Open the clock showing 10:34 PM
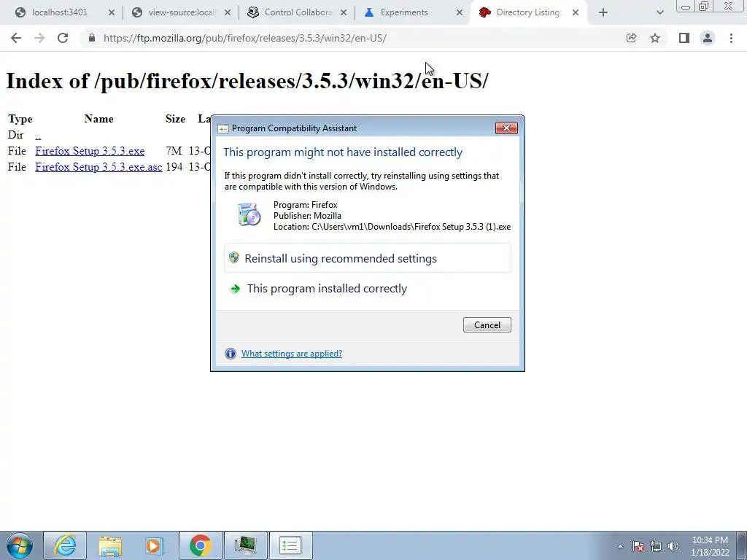 [710, 546]
